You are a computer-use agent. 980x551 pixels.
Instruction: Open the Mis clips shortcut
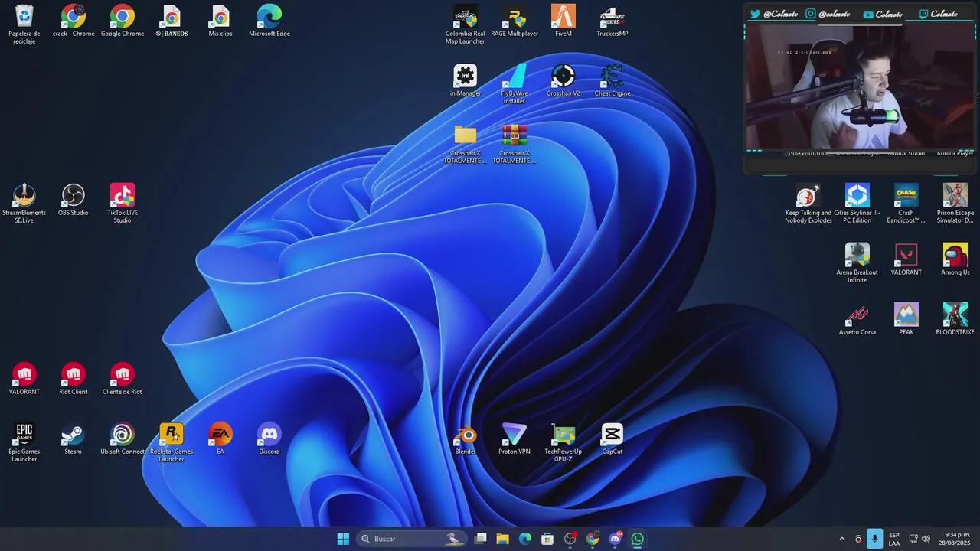[220, 21]
